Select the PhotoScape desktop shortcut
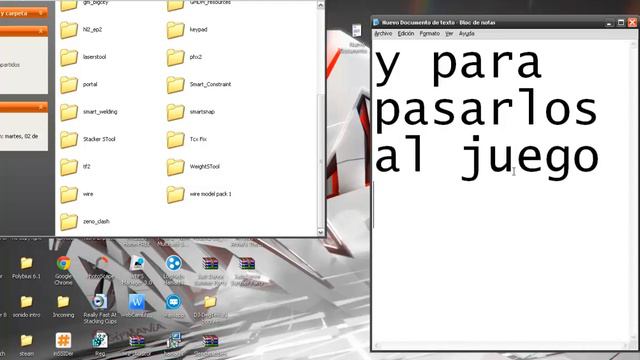 click(x=101, y=268)
